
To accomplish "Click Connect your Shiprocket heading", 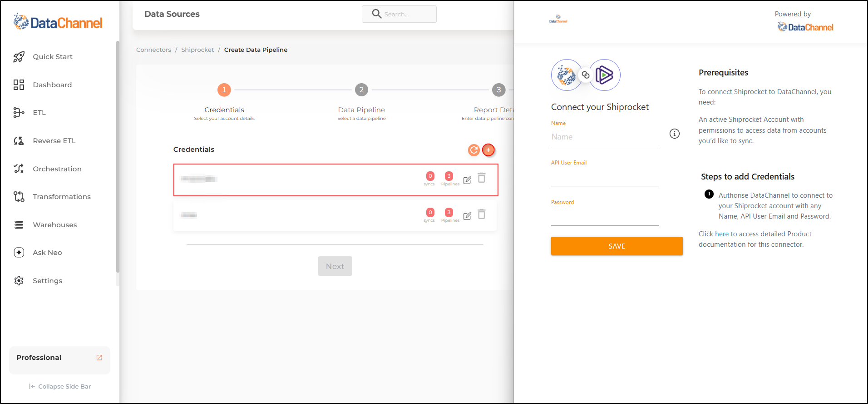I will [x=600, y=107].
